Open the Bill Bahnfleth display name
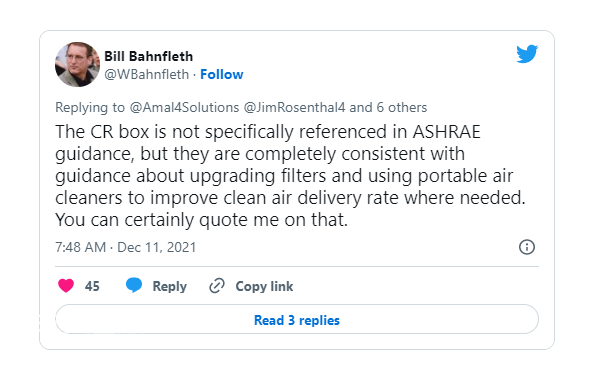The image size is (595, 365). [148, 56]
